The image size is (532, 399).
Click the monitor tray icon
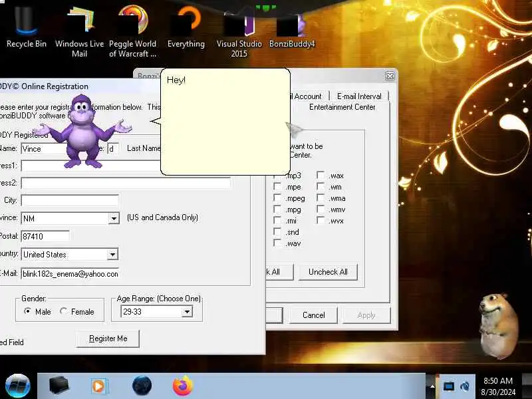pos(448,386)
